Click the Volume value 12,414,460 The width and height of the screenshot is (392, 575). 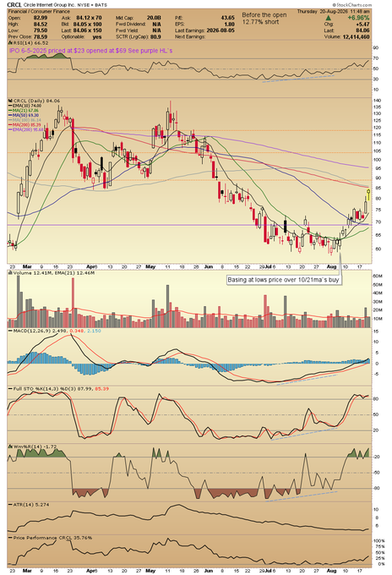coord(357,36)
